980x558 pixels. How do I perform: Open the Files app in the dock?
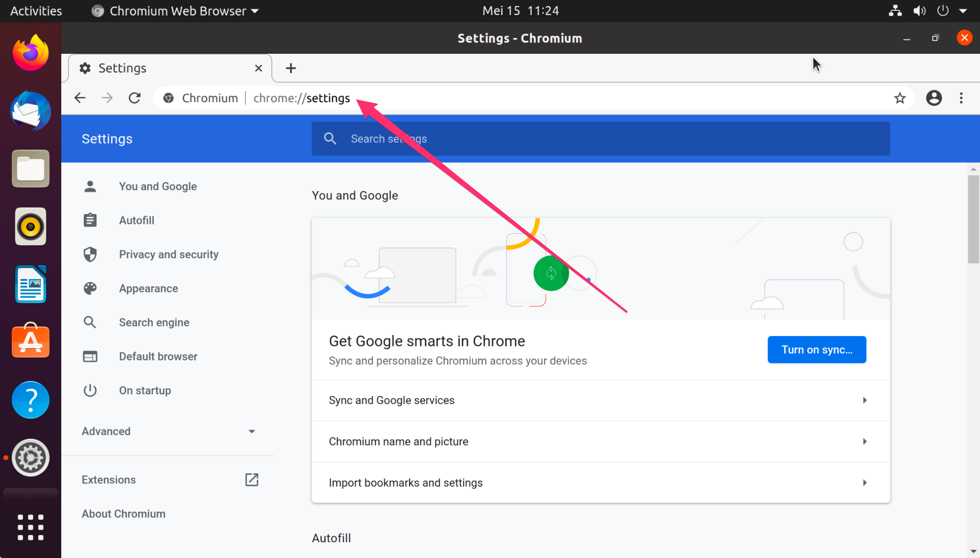[x=31, y=169]
